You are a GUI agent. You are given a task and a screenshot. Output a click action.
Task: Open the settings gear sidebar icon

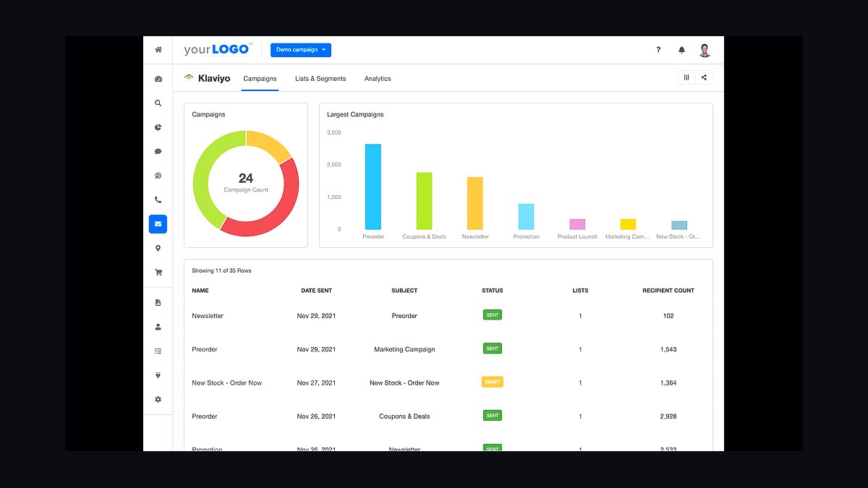[x=158, y=400]
